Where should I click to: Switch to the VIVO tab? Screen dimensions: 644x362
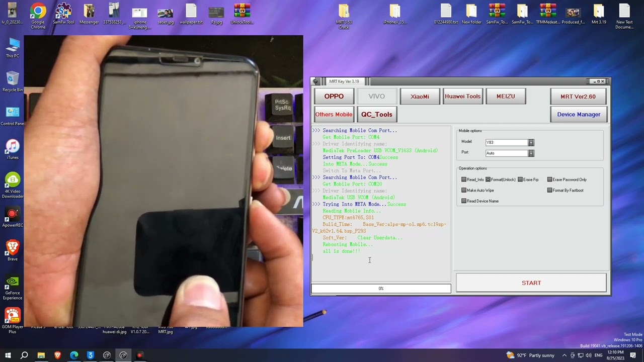pyautogui.click(x=376, y=96)
